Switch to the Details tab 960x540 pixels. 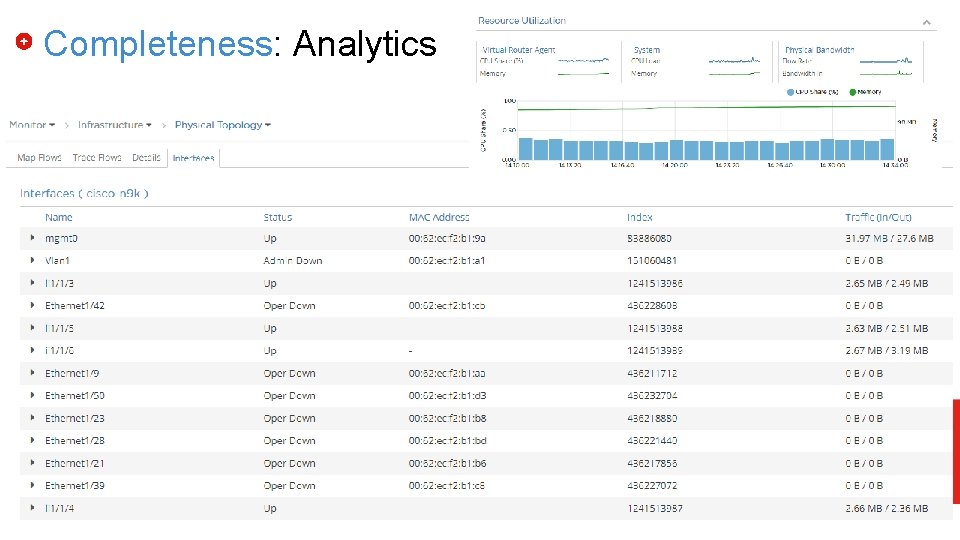click(x=146, y=158)
